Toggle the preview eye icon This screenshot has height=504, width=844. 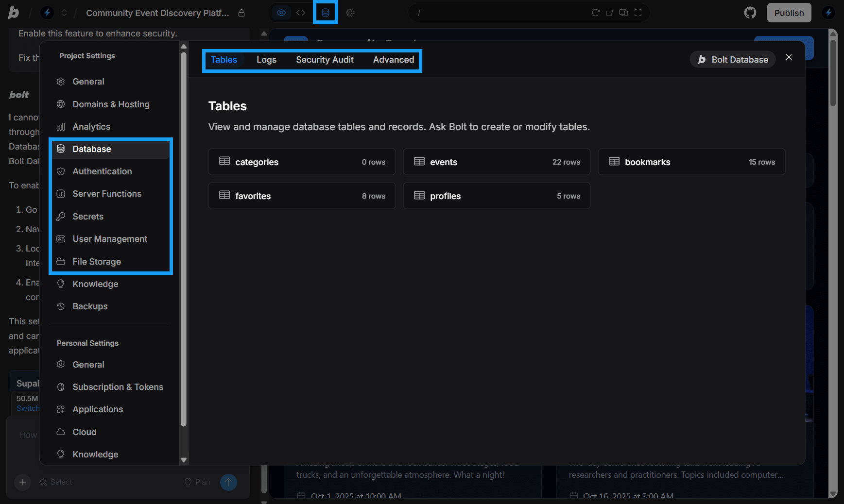coord(281,13)
